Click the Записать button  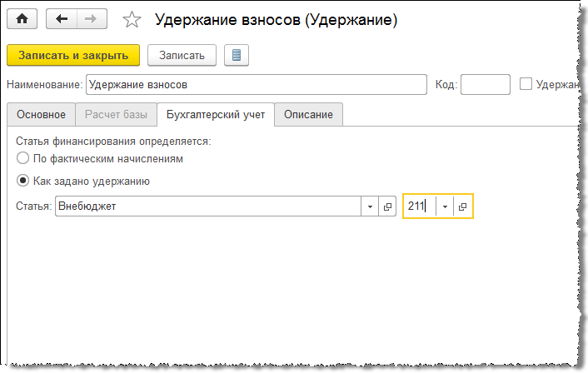click(182, 56)
